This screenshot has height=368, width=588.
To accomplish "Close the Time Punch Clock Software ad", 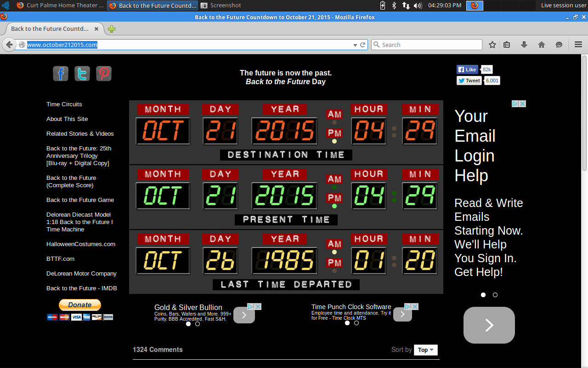I will click(415, 306).
